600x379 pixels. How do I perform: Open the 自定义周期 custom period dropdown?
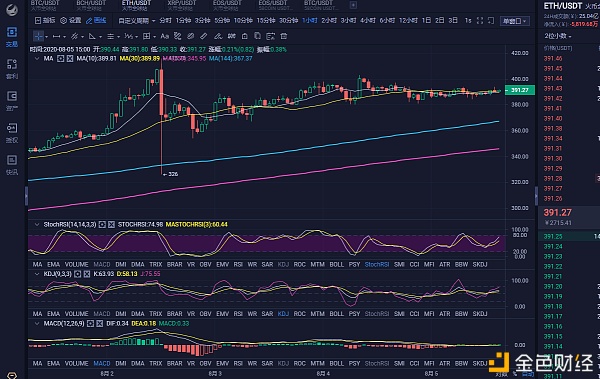tap(137, 21)
